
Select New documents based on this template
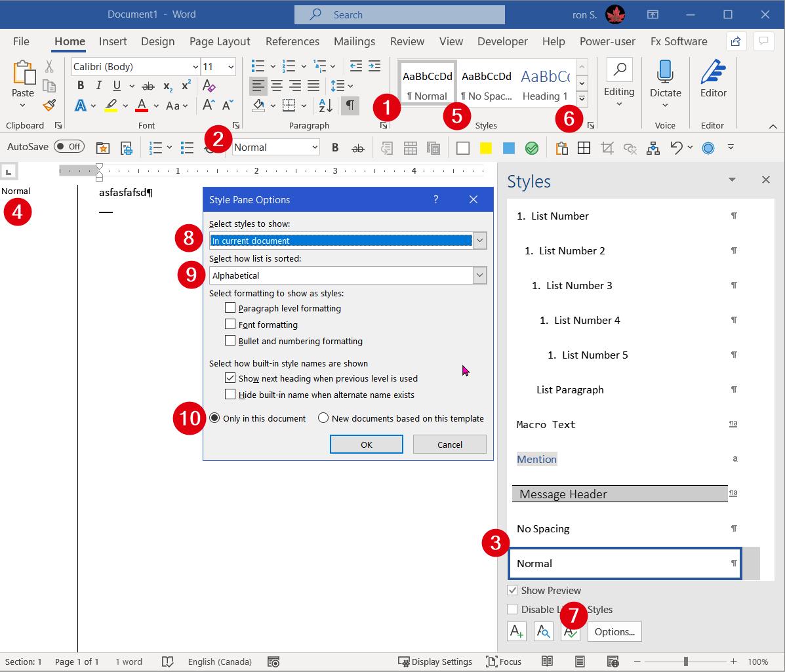(323, 418)
